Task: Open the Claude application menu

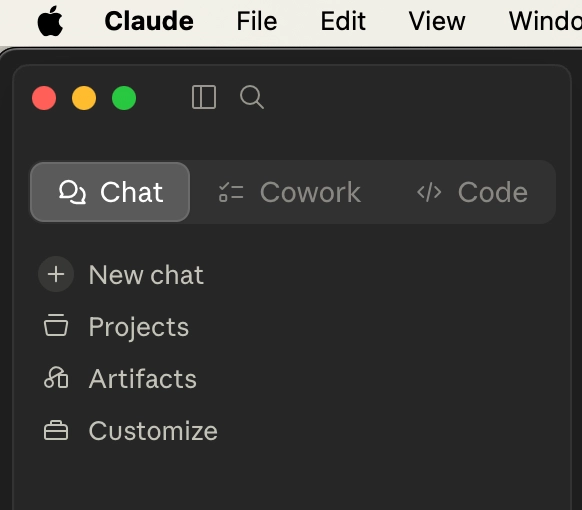Action: tap(149, 21)
